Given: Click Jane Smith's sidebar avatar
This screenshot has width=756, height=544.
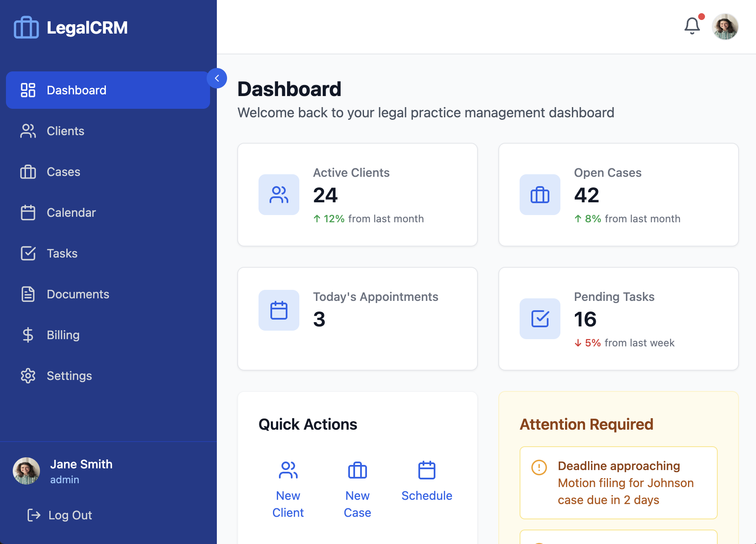Looking at the screenshot, I should point(26,471).
